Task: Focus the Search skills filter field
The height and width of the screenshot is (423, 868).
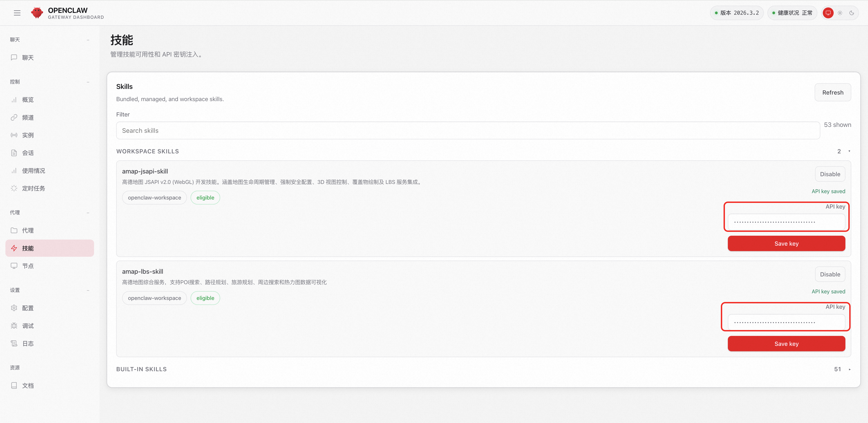Action: [x=468, y=131]
